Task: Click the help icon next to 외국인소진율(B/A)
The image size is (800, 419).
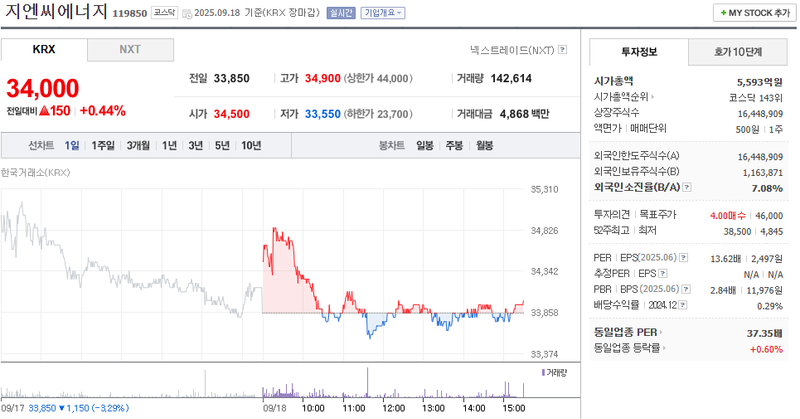Action: point(687,187)
